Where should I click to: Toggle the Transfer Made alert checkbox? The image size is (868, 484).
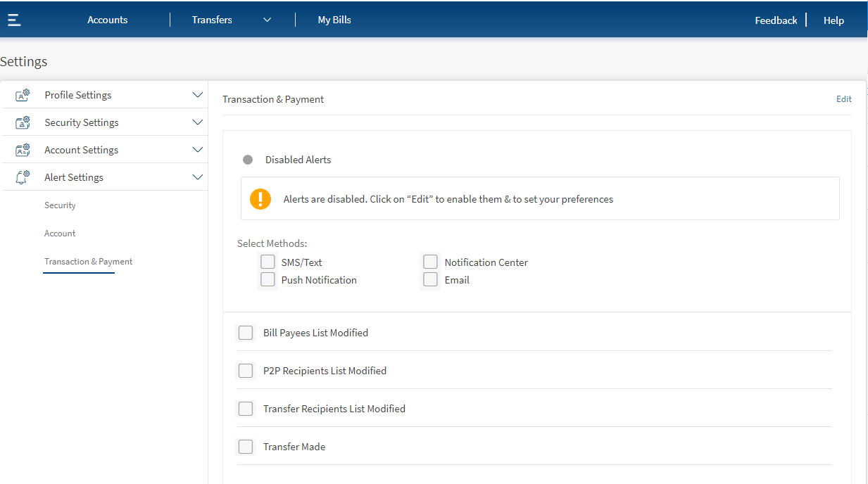point(246,447)
